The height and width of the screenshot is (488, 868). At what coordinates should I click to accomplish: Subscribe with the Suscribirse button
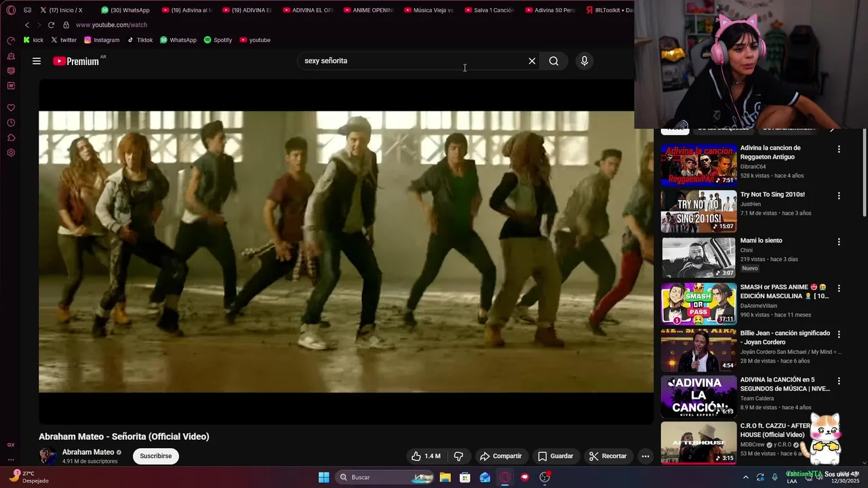coord(156,456)
